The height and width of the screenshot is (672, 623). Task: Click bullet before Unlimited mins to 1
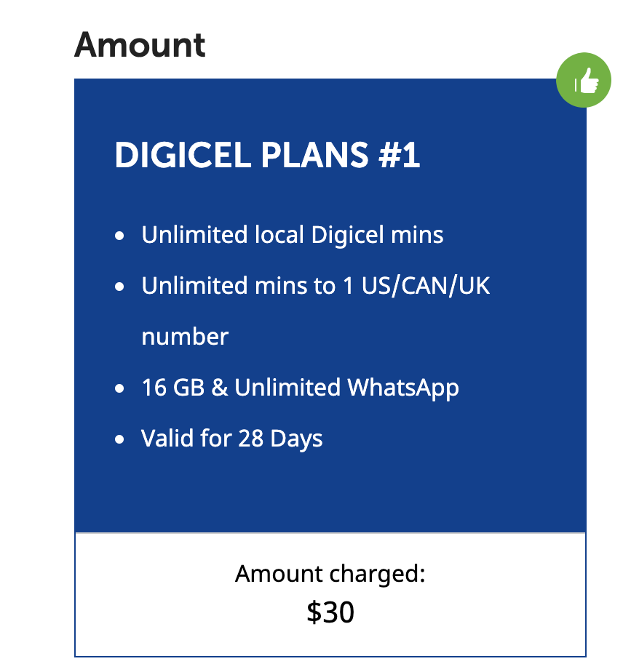tap(119, 287)
